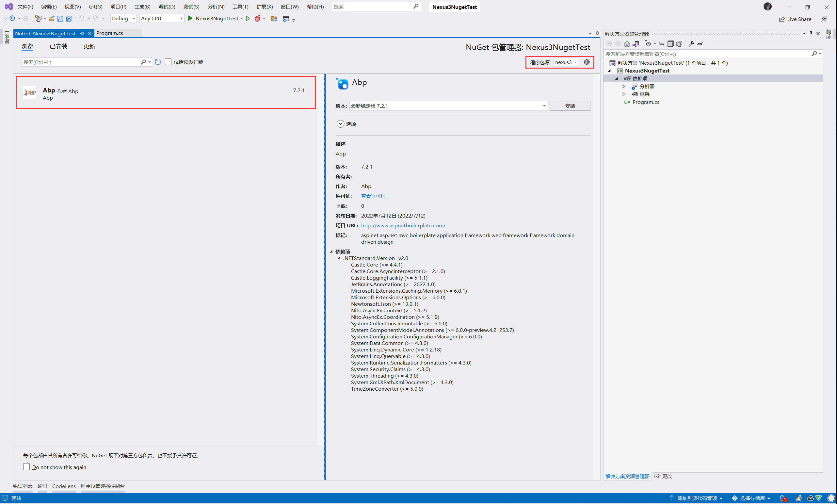Click 添加到源代码管理 in status bar
Viewport: 837px width, 504px height.
click(x=697, y=498)
